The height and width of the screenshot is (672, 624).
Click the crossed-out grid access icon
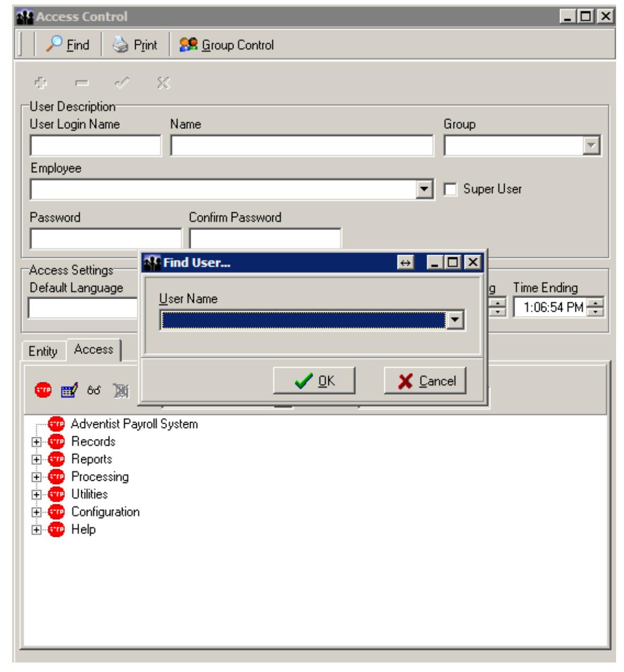[x=121, y=391]
